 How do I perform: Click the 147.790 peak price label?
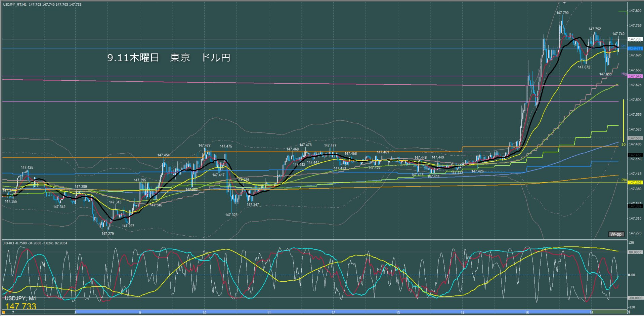point(562,13)
